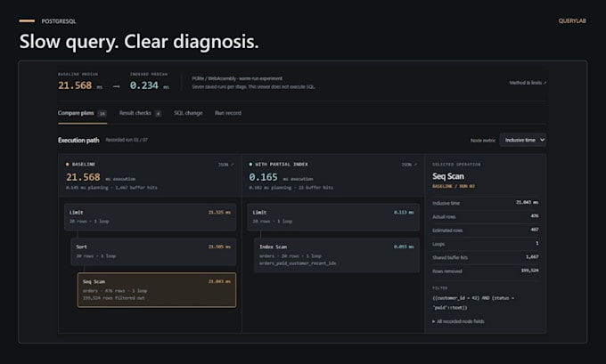Click the orange dot beside BASELINE
This screenshot has width=606, height=364.
point(67,165)
